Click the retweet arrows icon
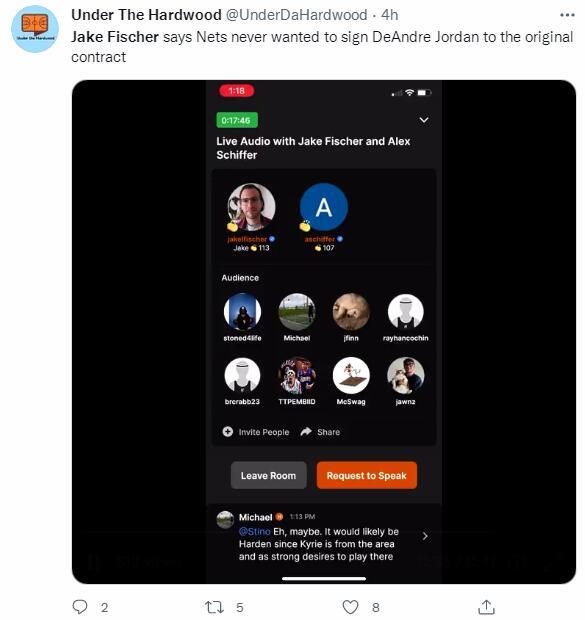 (214, 607)
